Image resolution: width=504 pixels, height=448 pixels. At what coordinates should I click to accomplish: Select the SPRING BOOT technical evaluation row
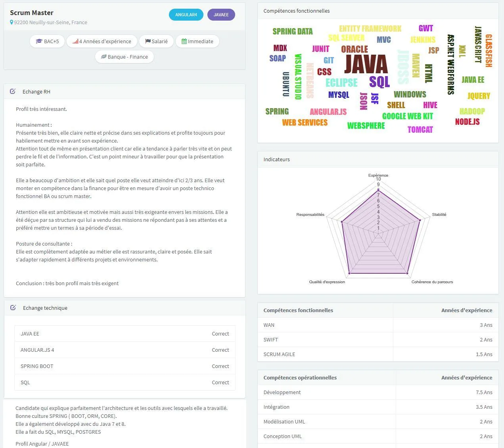[x=125, y=366]
